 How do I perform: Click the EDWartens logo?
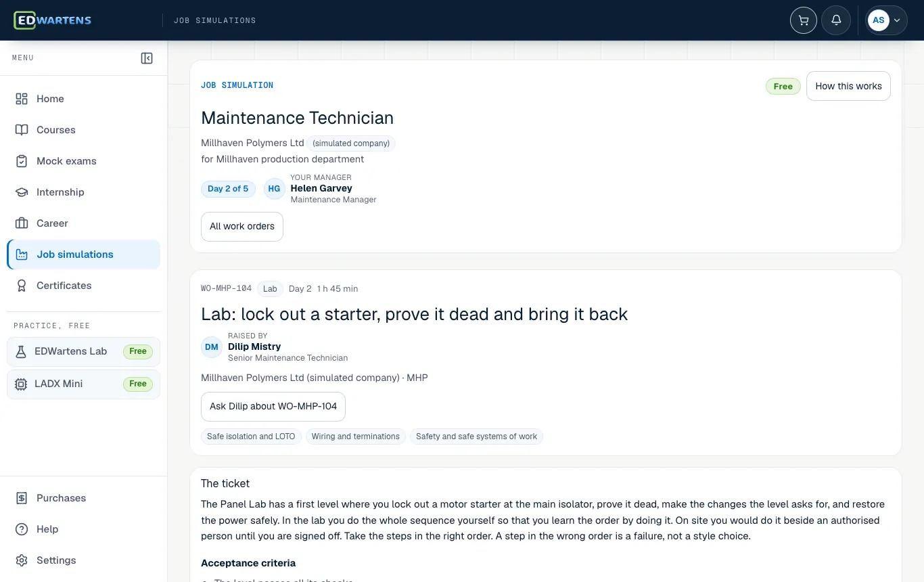(53, 20)
